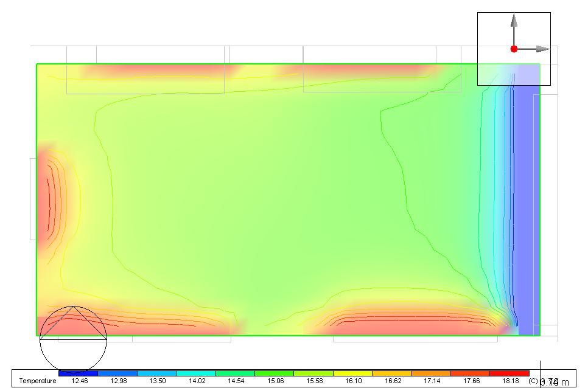Pick the red 18.18 legend color band
The width and height of the screenshot is (588, 388).
click(x=509, y=373)
